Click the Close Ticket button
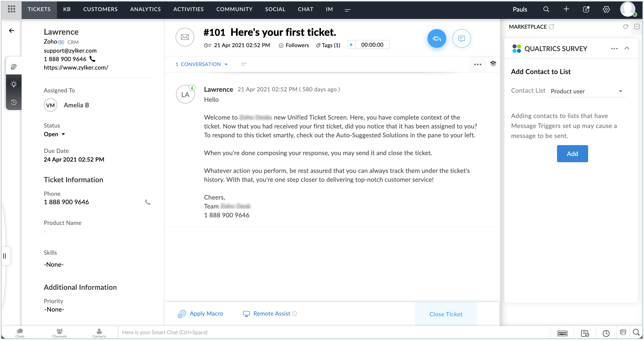 [x=446, y=314]
